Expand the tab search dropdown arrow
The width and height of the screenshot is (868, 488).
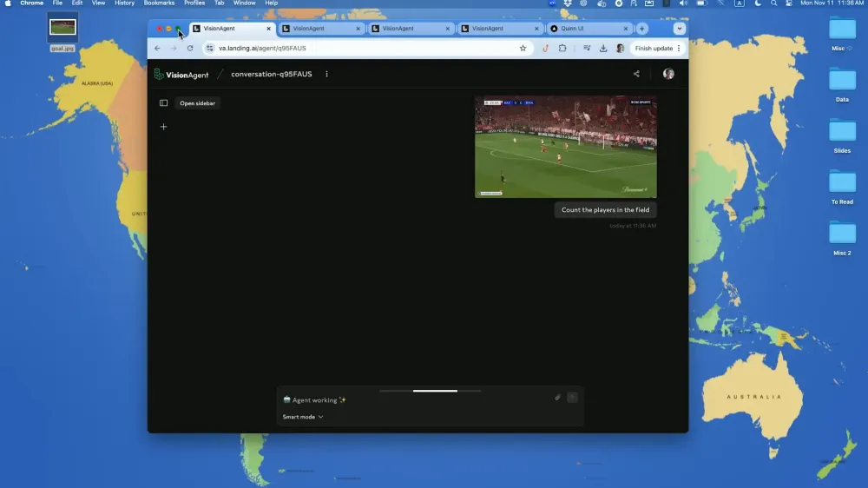click(680, 29)
